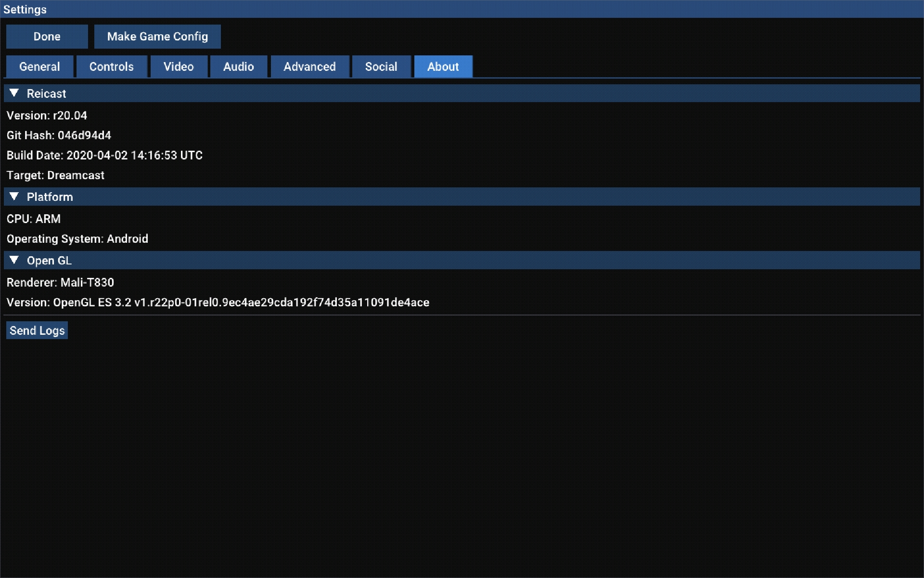
Task: Click the Target: Dreamcast text
Action: pos(55,175)
